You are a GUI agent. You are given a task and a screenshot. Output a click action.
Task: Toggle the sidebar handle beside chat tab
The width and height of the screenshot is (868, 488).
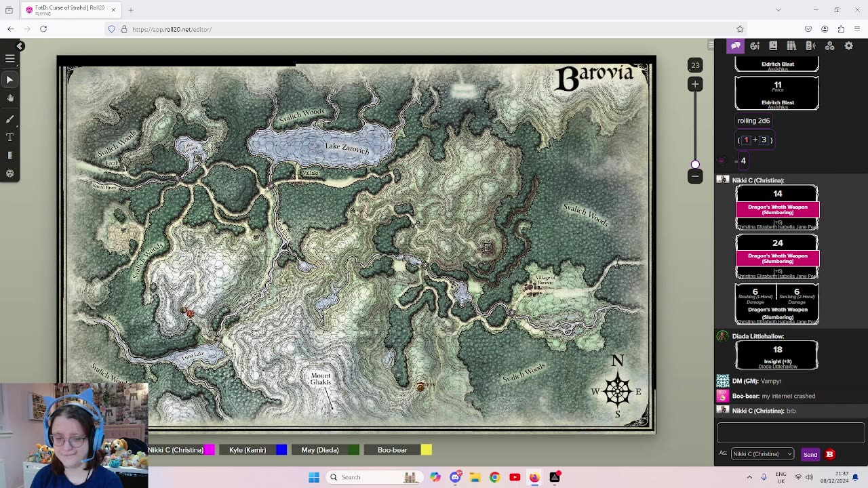coord(711,45)
